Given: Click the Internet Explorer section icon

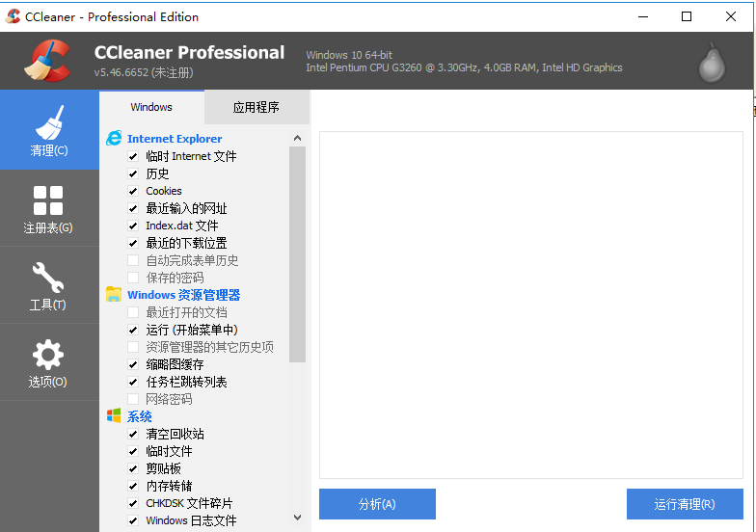Looking at the screenshot, I should (114, 139).
